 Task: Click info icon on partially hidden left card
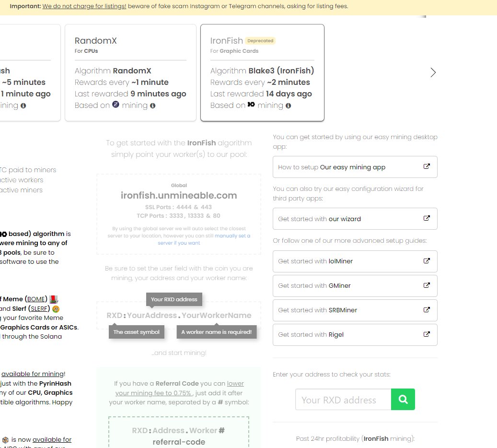[23, 106]
